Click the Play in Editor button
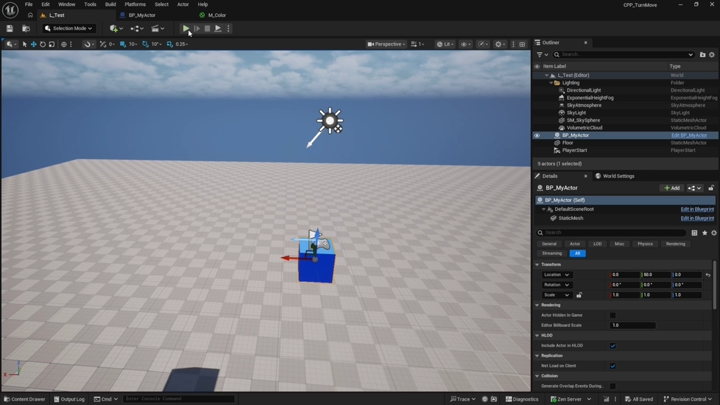 [186, 28]
